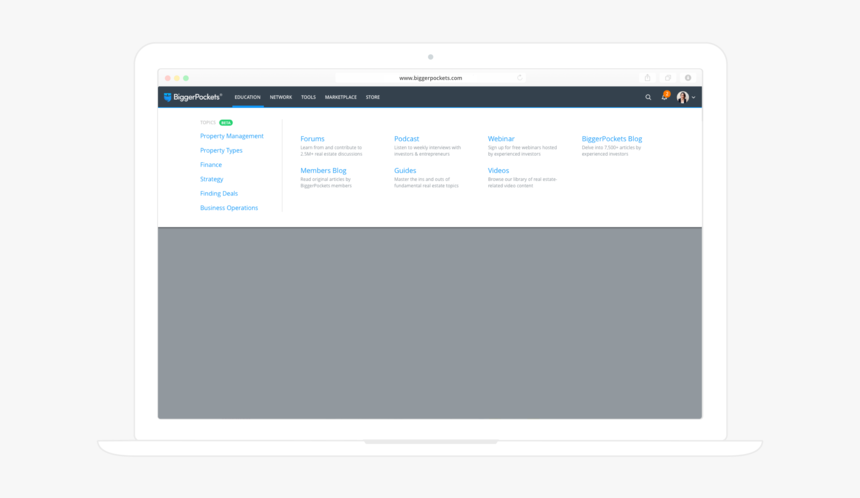
Task: Open the Network menu
Action: point(281,97)
